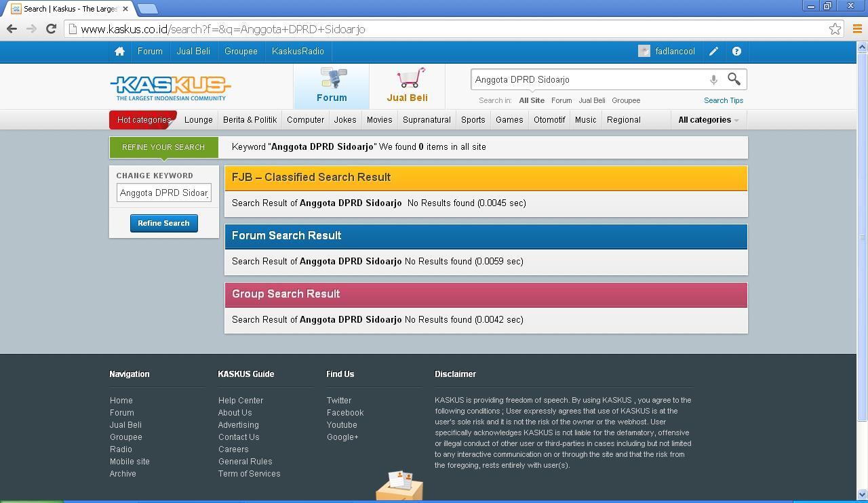Click the KASKUS logo
Screen dimensions: 868x503
pyautogui.click(x=170, y=87)
